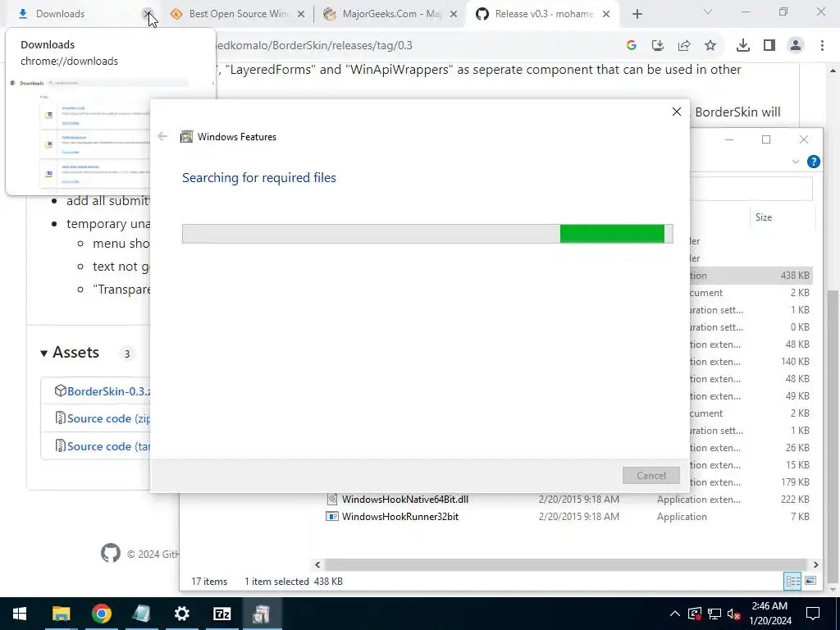Switch to MajorGeeks.Com tab

coord(390,15)
